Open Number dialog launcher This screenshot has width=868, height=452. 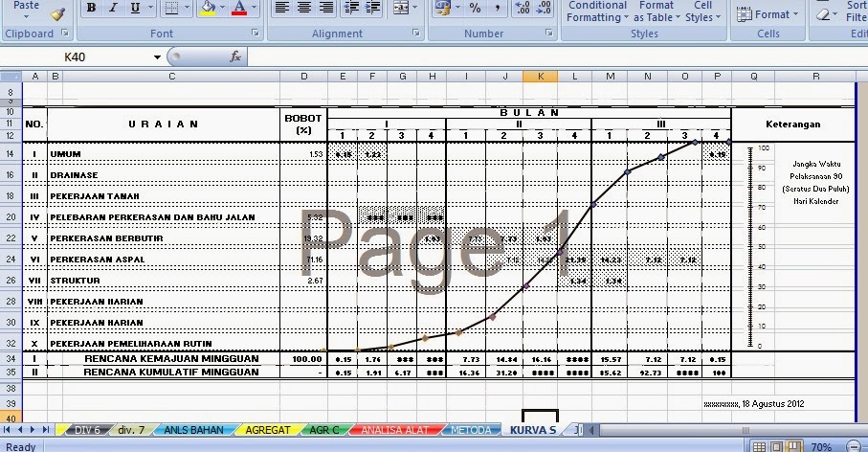click(549, 34)
